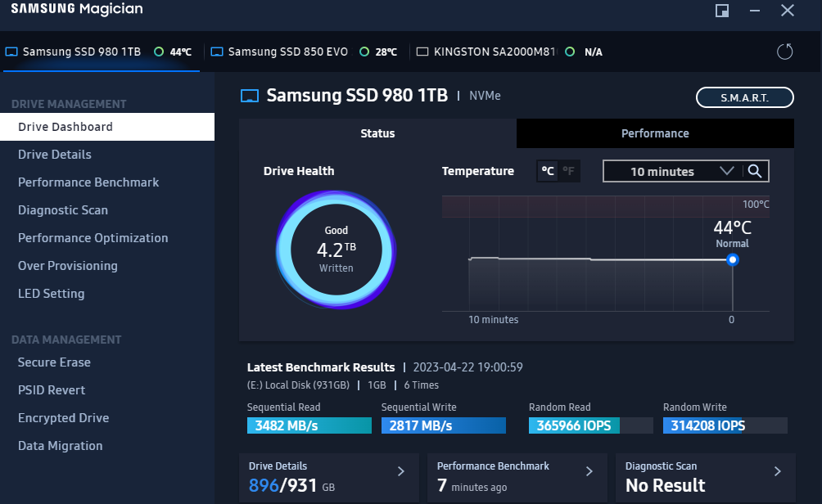The width and height of the screenshot is (822, 504).
Task: Switch temperature unit to Fahrenheit
Action: 569,171
